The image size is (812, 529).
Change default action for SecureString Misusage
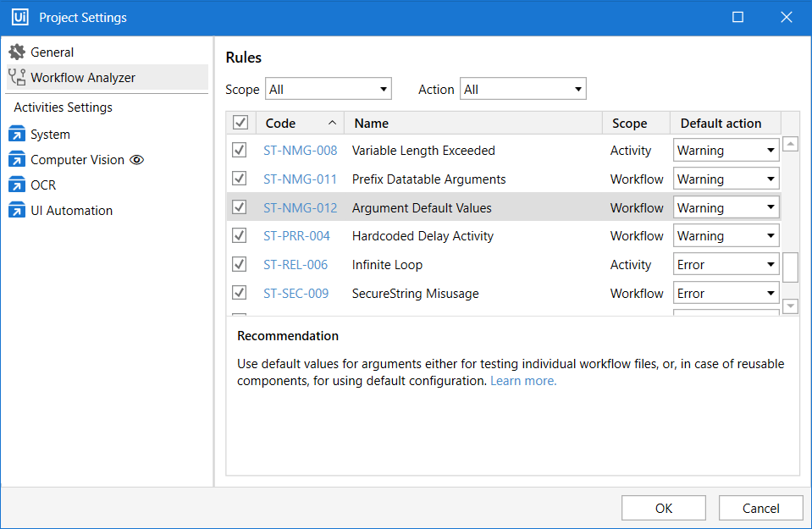(x=726, y=294)
